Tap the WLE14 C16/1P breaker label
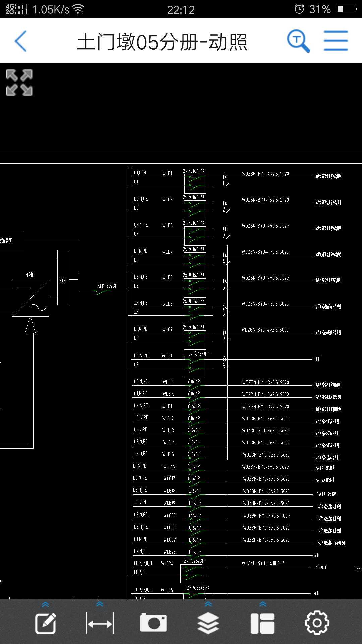This screenshot has height=644, width=362. [194, 442]
